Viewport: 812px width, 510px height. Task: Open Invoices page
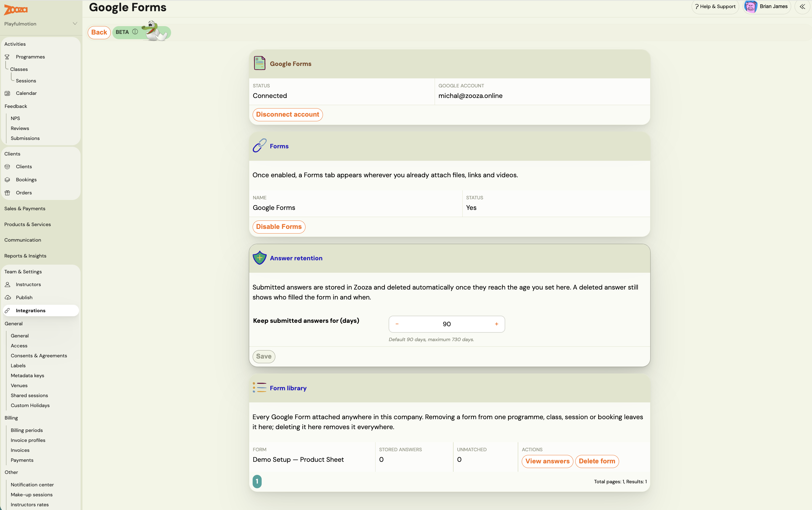[x=20, y=450]
